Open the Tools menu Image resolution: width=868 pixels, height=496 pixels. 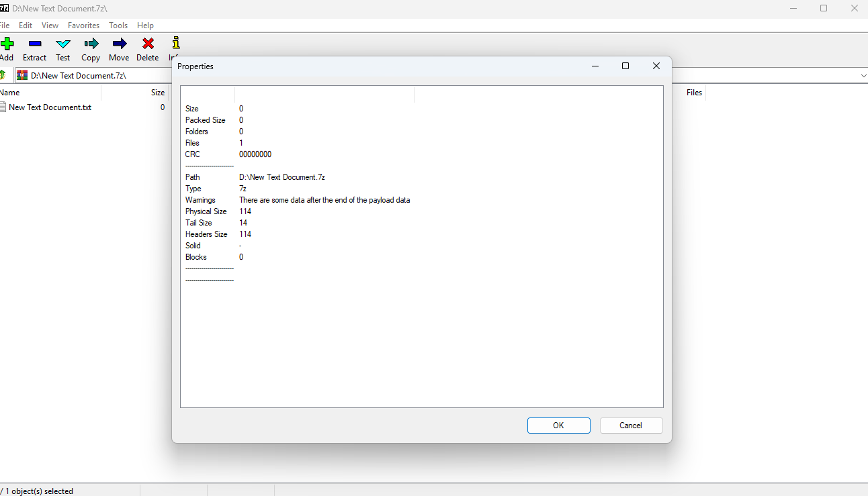click(118, 26)
